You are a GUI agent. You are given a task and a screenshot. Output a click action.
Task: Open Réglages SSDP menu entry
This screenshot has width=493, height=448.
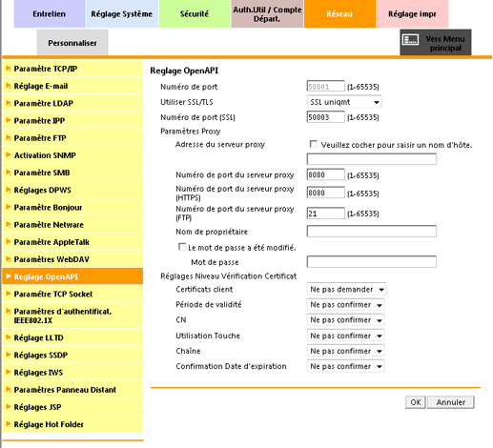72,355
